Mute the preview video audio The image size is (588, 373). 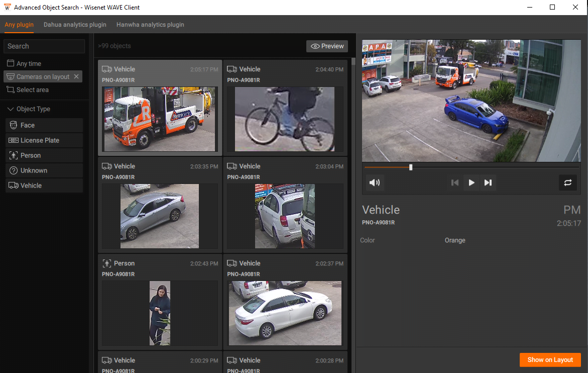click(374, 183)
